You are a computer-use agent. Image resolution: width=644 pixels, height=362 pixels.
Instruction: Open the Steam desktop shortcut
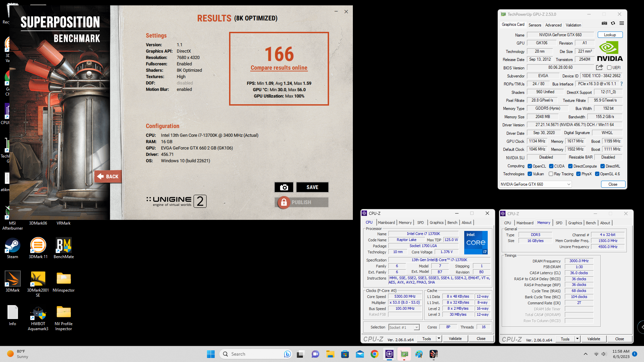[12, 248]
